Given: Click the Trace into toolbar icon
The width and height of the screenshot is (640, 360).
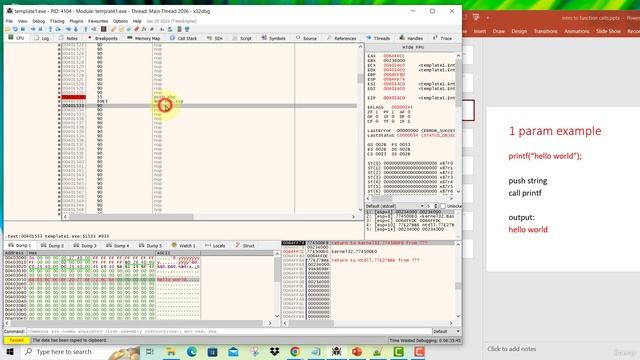Looking at the screenshot, I should click(x=68, y=29).
